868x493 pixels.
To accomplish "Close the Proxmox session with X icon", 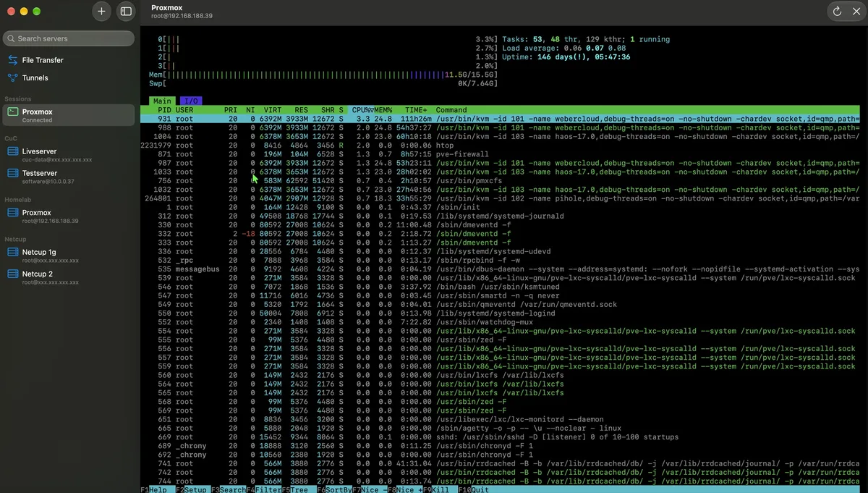I will point(855,12).
